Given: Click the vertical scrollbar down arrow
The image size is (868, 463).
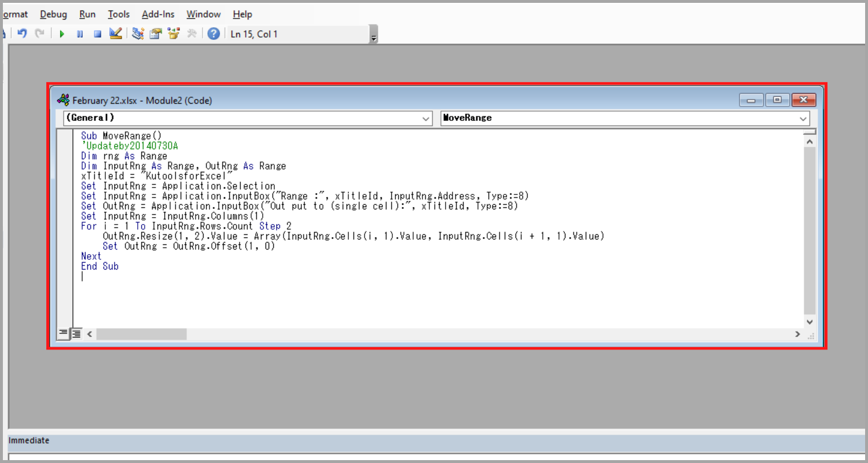Looking at the screenshot, I should (x=810, y=322).
